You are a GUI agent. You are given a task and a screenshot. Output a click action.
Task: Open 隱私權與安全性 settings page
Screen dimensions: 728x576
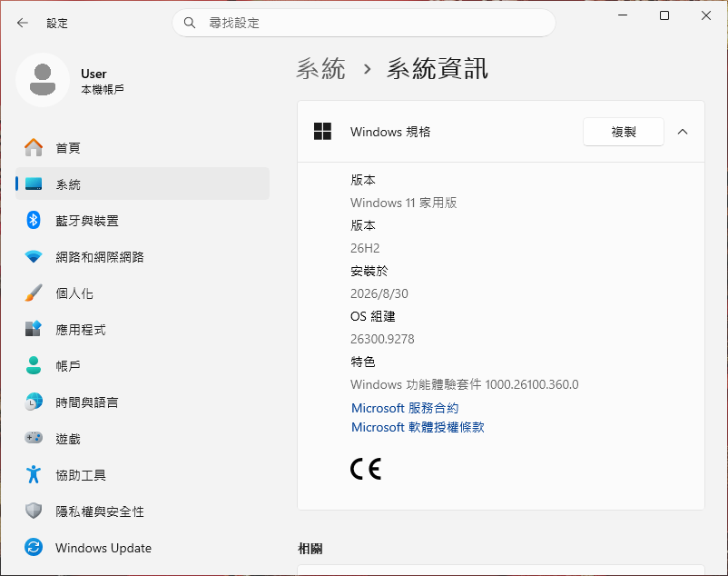point(143,511)
